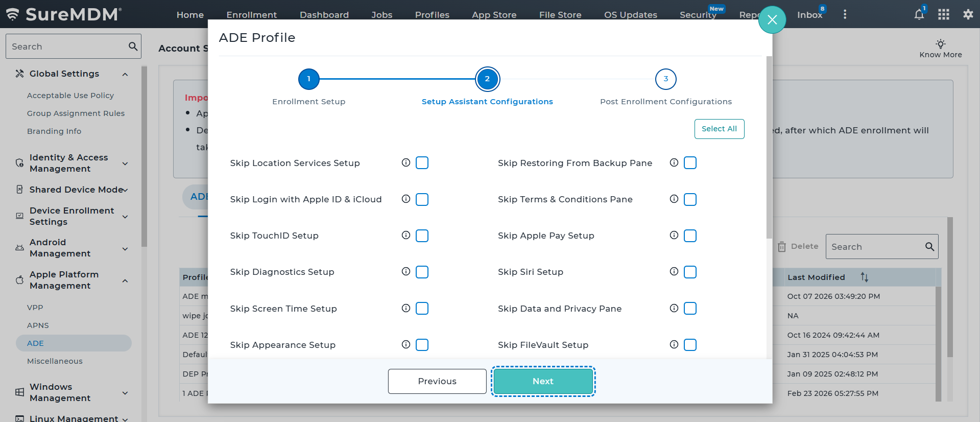Click the Next button
The width and height of the screenshot is (980, 422).
point(543,381)
